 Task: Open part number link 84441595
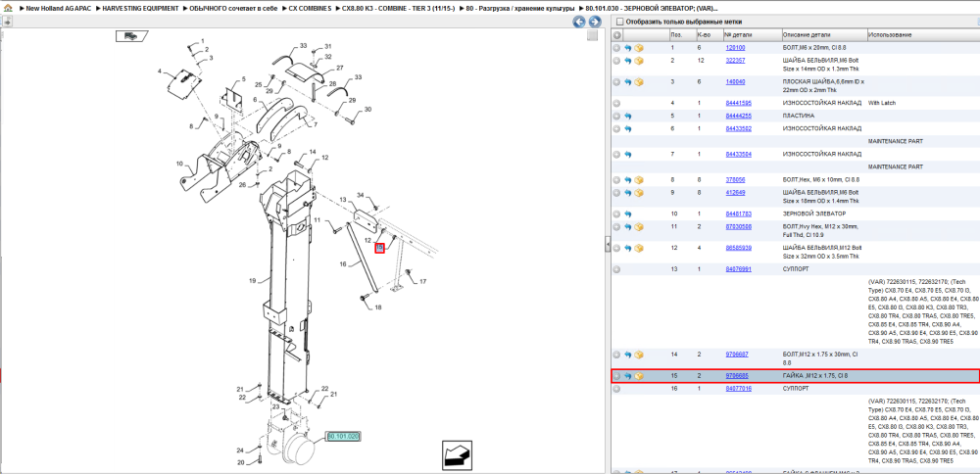[x=738, y=103]
